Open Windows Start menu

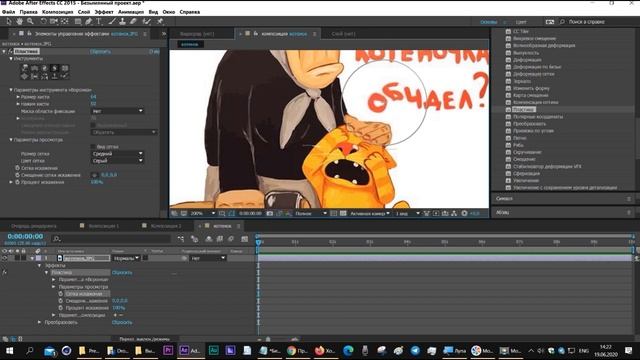click(9, 350)
